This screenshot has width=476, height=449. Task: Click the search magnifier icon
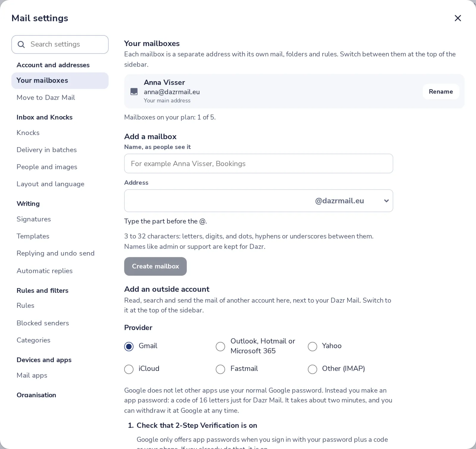coord(21,44)
